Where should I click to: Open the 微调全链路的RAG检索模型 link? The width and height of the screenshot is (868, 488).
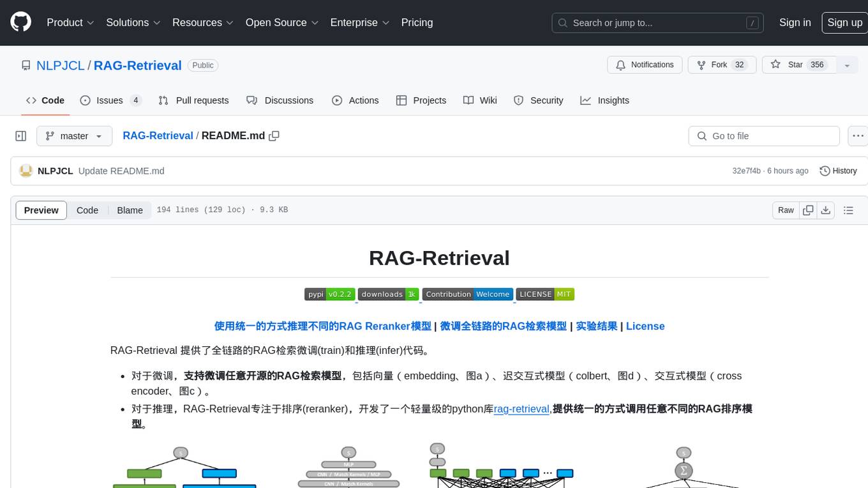(x=504, y=326)
